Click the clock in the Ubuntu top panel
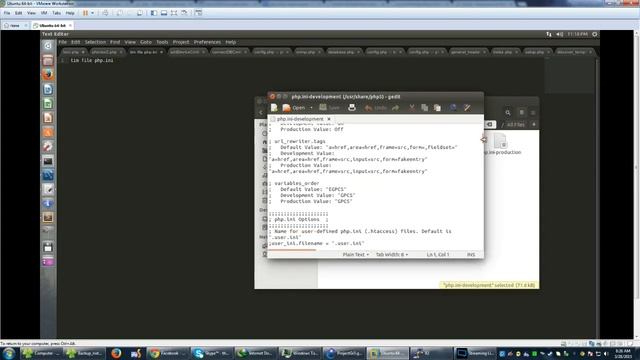The height and width of the screenshot is (360, 640). pyautogui.click(x=578, y=34)
